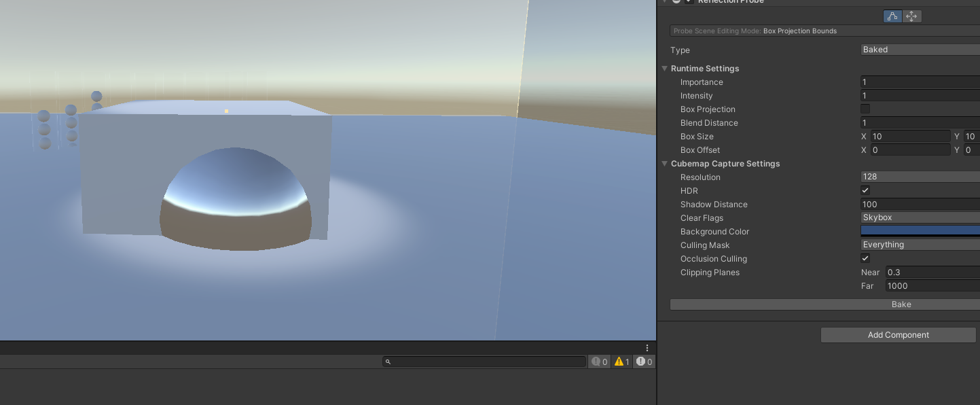Disable the Occlusion Culling checkbox
The width and height of the screenshot is (980, 405).
tap(865, 258)
